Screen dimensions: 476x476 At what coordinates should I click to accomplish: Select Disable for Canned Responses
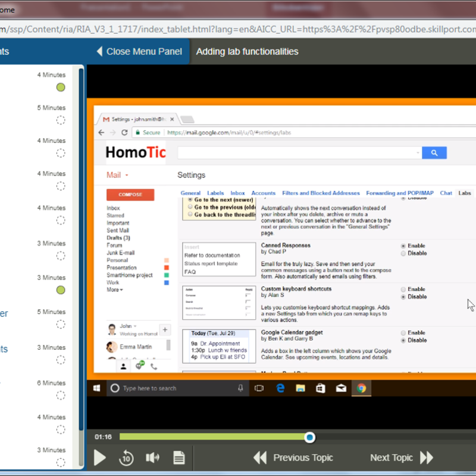click(403, 253)
